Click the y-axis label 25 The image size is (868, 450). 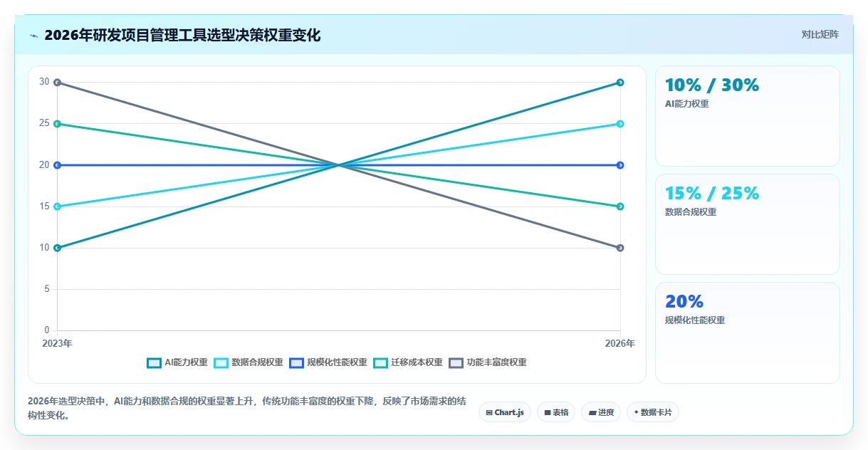[x=44, y=123]
